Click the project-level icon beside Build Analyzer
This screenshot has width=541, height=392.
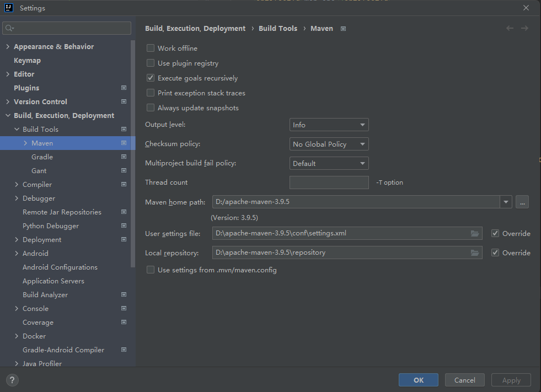124,295
